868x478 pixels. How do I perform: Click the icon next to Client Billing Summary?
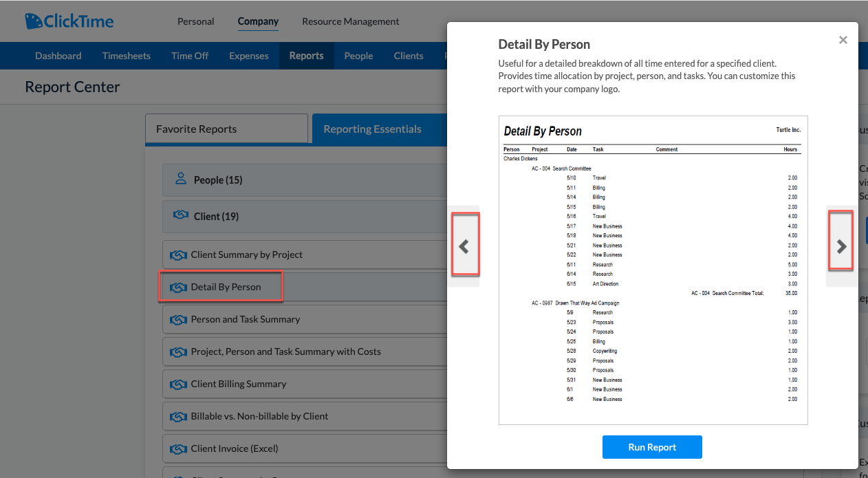click(180, 384)
